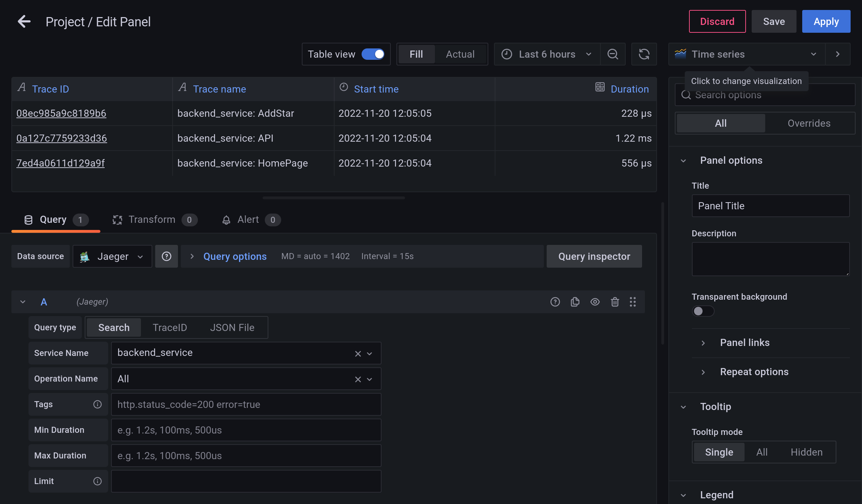
Task: Delete query A with trash icon
Action: coord(615,302)
